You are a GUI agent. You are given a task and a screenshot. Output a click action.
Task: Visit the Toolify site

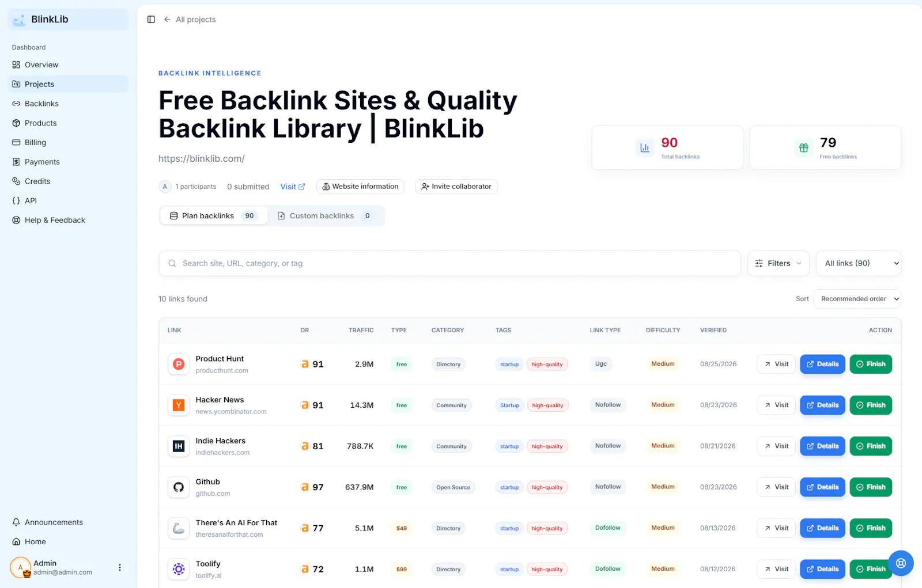click(776, 569)
